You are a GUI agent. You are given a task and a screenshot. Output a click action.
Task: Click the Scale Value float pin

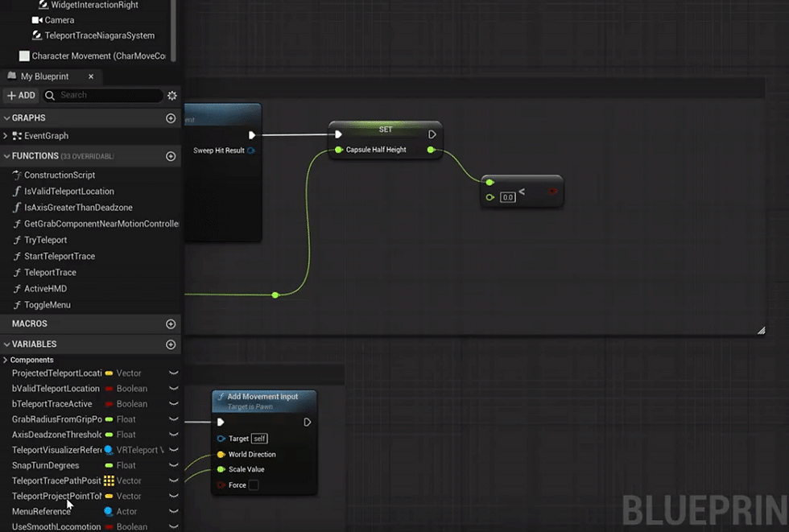click(221, 469)
